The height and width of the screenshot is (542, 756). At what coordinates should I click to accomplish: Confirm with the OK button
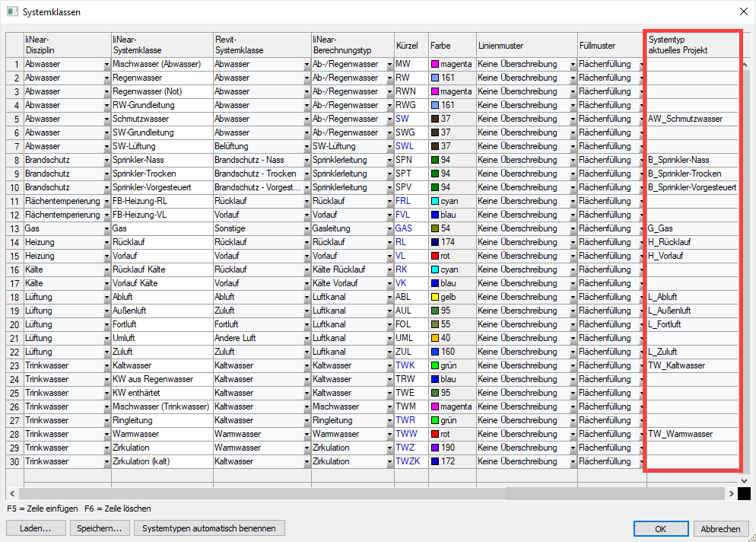click(660, 528)
